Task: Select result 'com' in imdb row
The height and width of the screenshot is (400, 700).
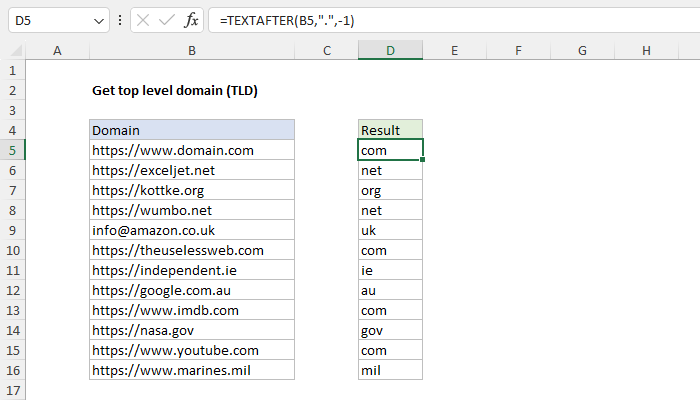Action: tap(390, 310)
